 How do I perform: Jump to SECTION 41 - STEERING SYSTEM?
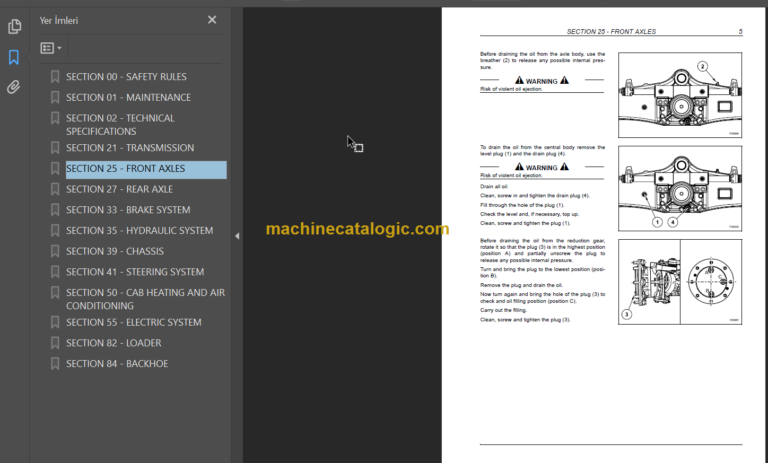tap(135, 272)
